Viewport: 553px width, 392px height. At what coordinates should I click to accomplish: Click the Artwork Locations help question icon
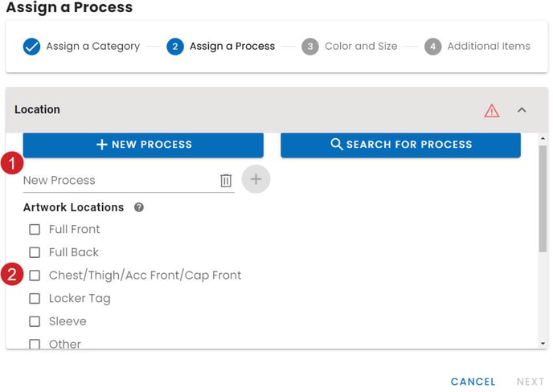click(139, 207)
